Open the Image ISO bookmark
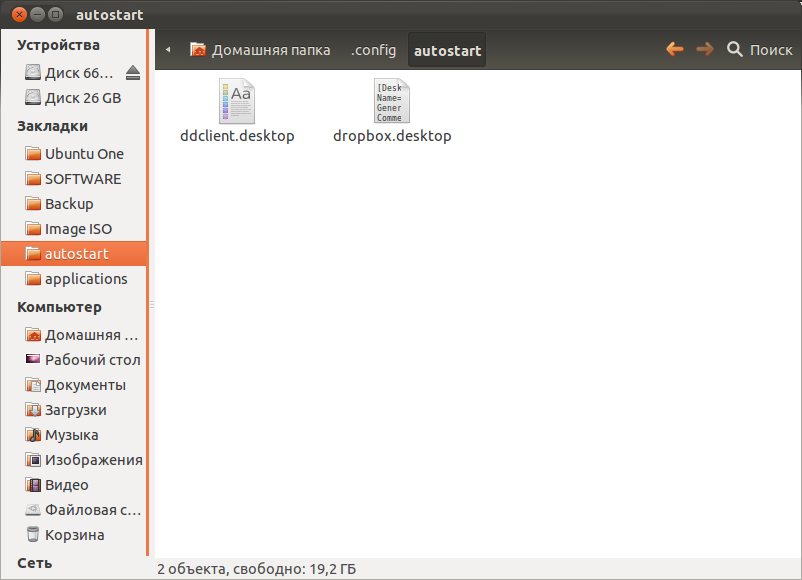The width and height of the screenshot is (802, 580). click(x=74, y=229)
